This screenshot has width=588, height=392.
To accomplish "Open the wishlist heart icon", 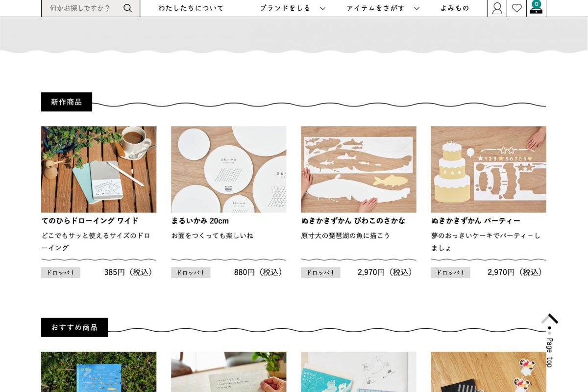I will click(x=516, y=8).
